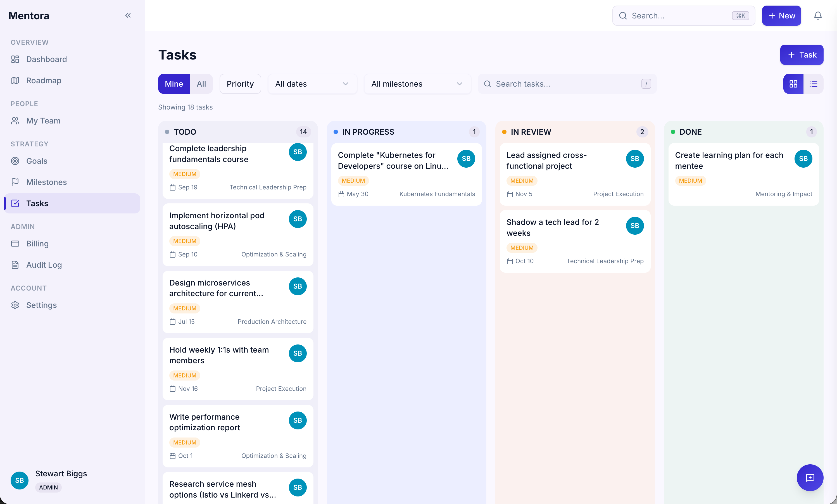Open Milestones page
Image resolution: width=837 pixels, height=504 pixels.
[x=72, y=182]
